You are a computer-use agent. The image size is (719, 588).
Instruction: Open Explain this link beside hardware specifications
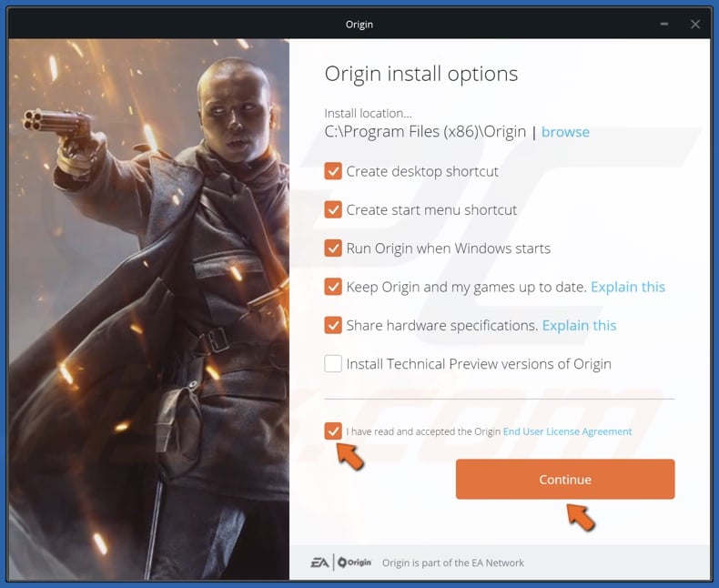click(x=579, y=325)
